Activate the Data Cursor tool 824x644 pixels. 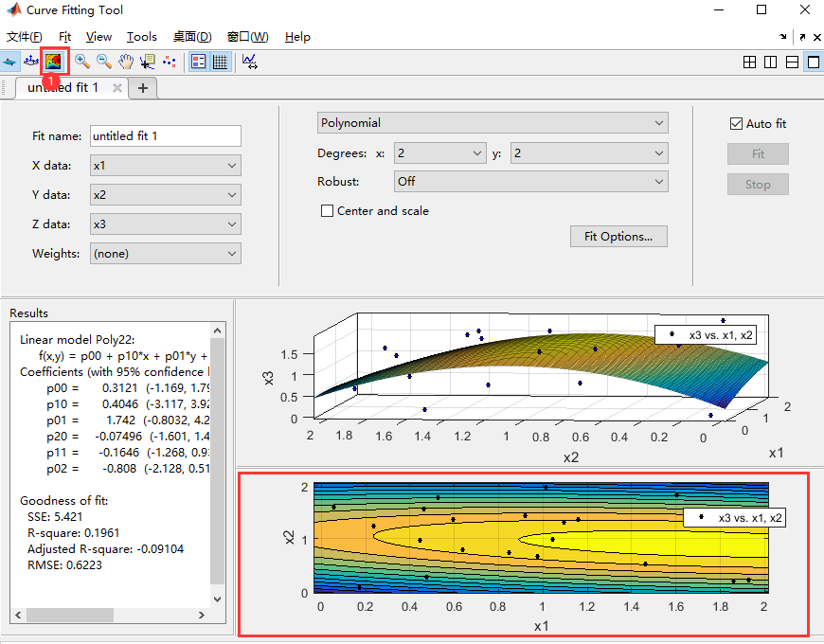[147, 62]
